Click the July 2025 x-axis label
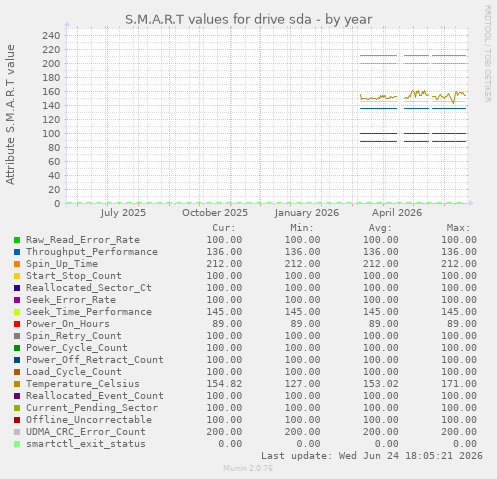 tap(123, 213)
